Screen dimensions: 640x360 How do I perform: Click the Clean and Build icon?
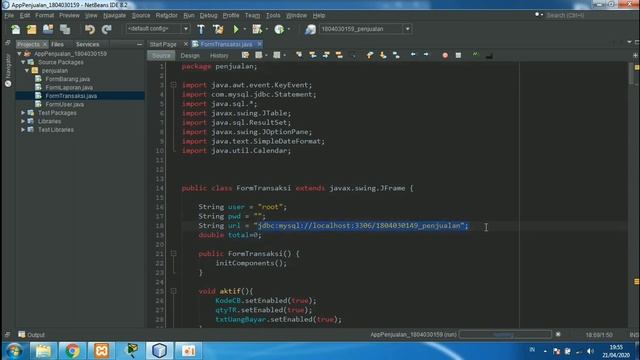(x=218, y=29)
